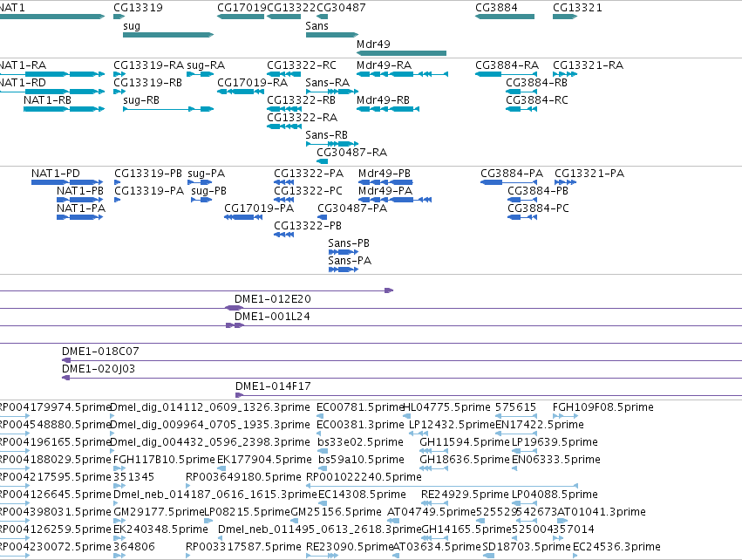Click the sug gene bar glyph
This screenshot has width=742, height=560.
click(x=168, y=35)
